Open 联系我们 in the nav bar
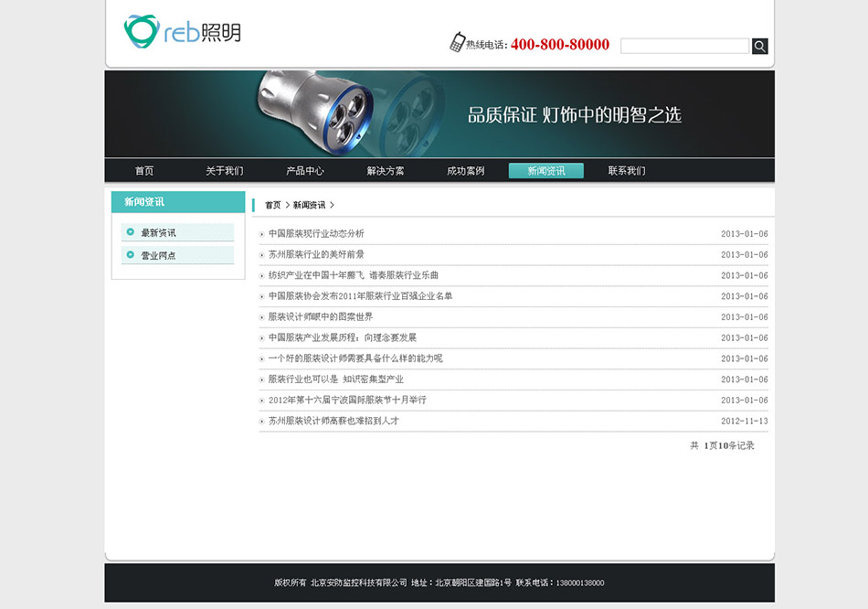 627,171
